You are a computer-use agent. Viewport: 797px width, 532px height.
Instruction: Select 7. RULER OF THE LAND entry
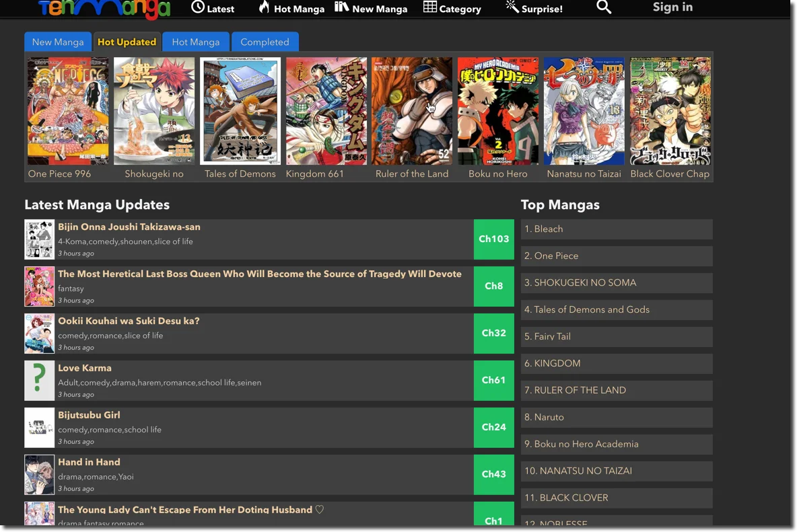(x=617, y=390)
